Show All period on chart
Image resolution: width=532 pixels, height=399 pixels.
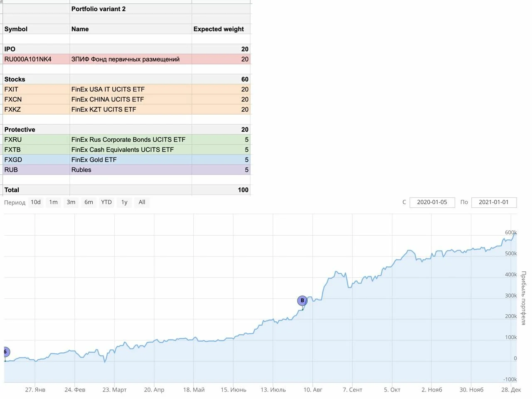pyautogui.click(x=142, y=202)
